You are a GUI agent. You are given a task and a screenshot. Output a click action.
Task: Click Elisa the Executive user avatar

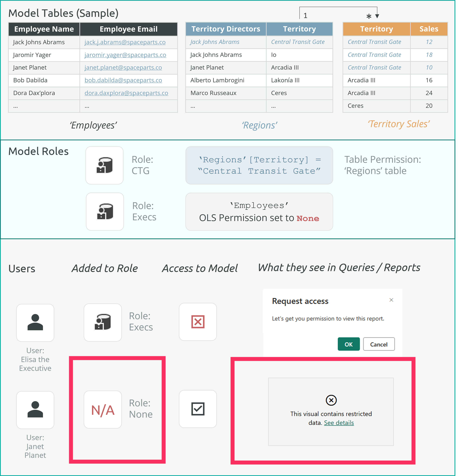pos(35,323)
